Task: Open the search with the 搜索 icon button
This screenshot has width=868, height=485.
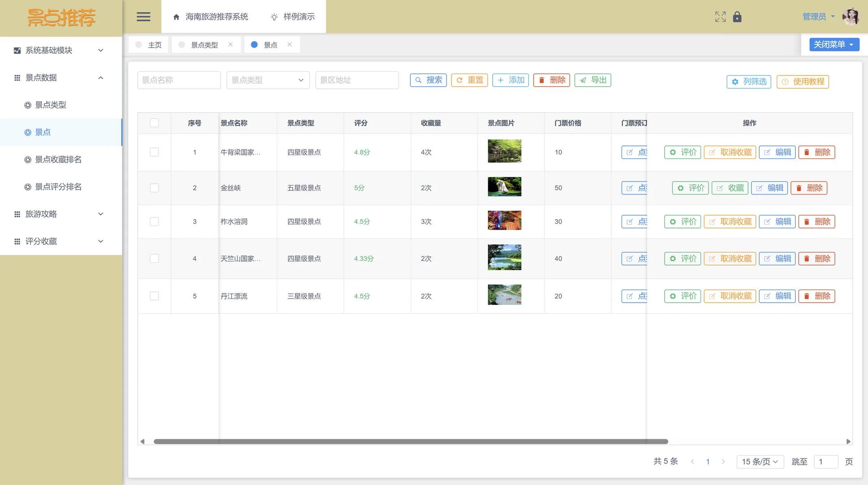Action: 428,80
